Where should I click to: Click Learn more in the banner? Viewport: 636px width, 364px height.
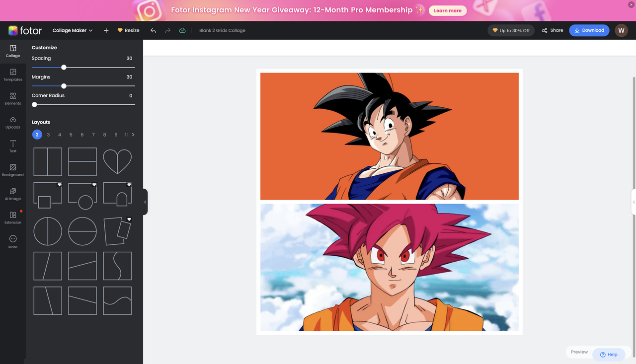tap(448, 10)
